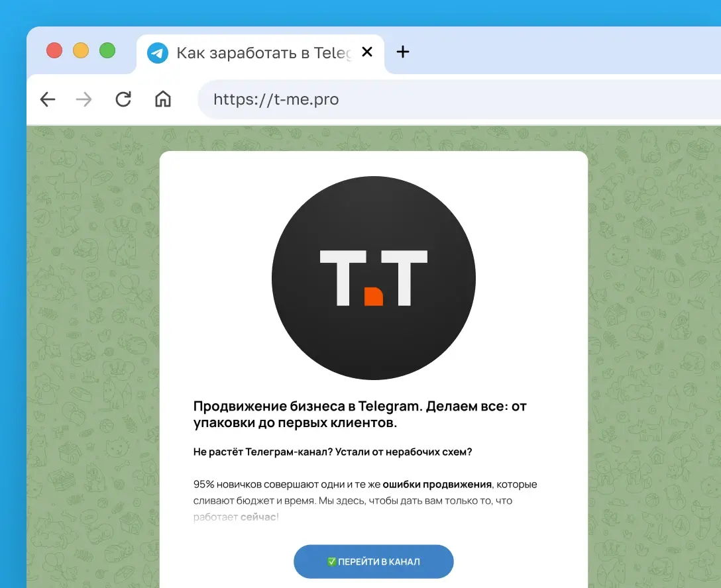721x588 pixels.
Task: Click the browser forward arrow
Action: [83, 99]
